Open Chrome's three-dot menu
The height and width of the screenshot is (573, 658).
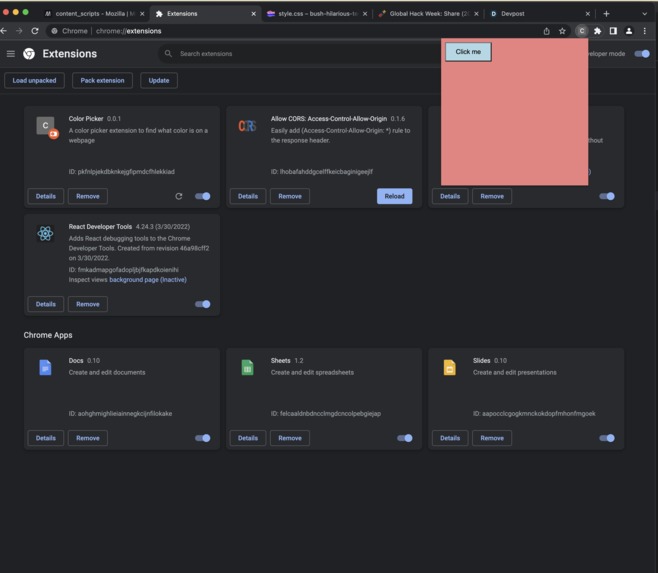pyautogui.click(x=645, y=31)
